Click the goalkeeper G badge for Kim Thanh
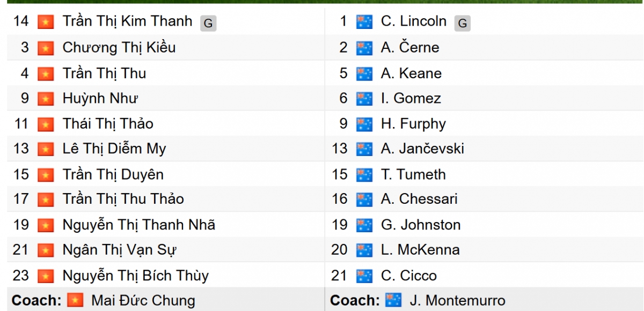The height and width of the screenshot is (311, 644). point(208,23)
